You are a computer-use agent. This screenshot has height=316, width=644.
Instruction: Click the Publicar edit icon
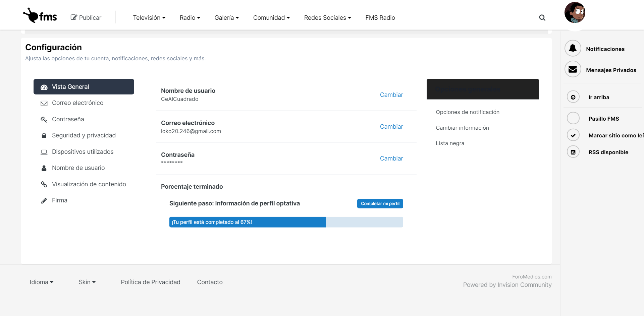(74, 17)
